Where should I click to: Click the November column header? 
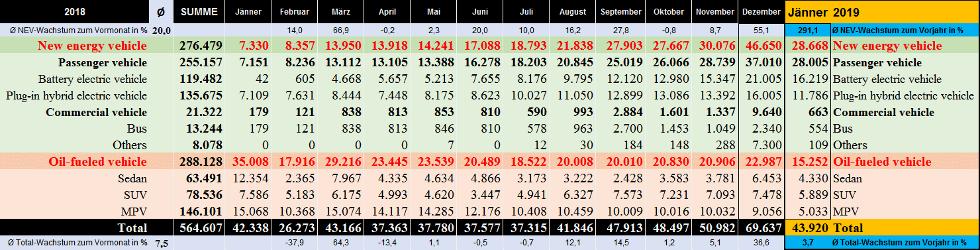pyautogui.click(x=714, y=12)
